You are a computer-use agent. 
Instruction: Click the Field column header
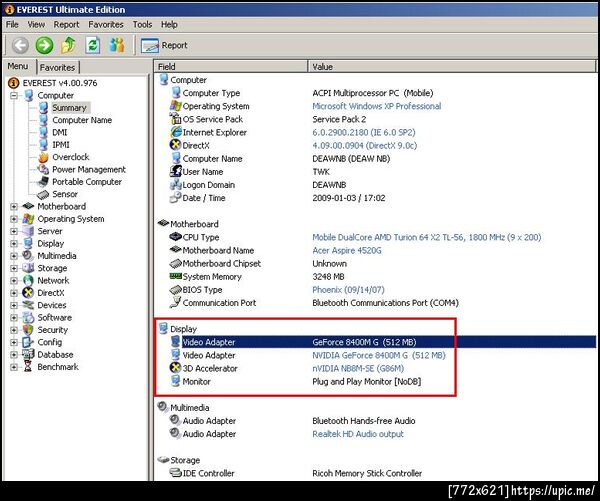click(x=231, y=67)
